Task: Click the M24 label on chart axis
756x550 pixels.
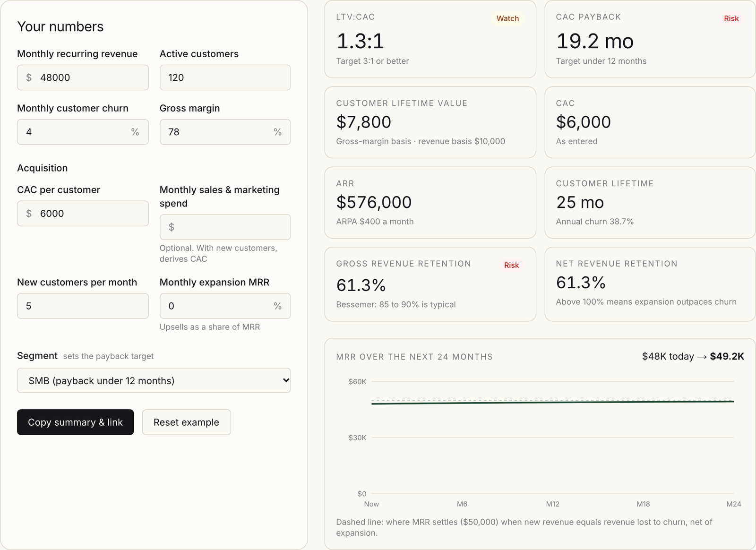Action: pos(734,504)
